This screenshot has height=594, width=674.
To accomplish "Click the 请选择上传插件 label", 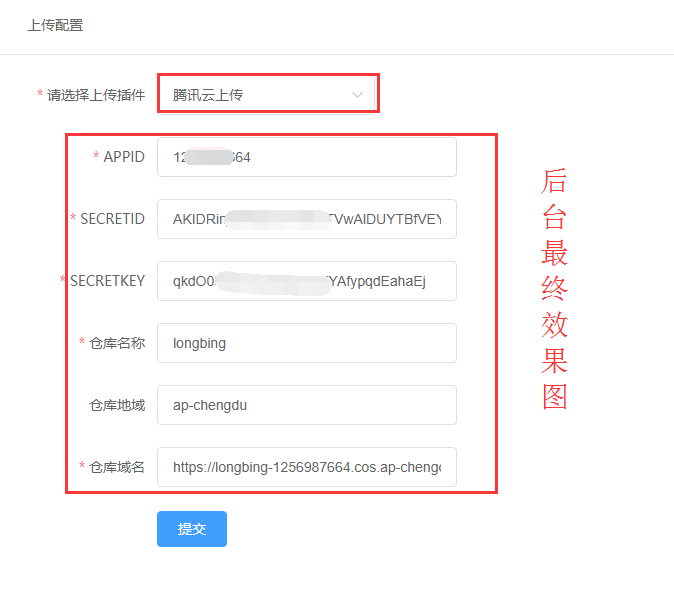I will [x=96, y=95].
